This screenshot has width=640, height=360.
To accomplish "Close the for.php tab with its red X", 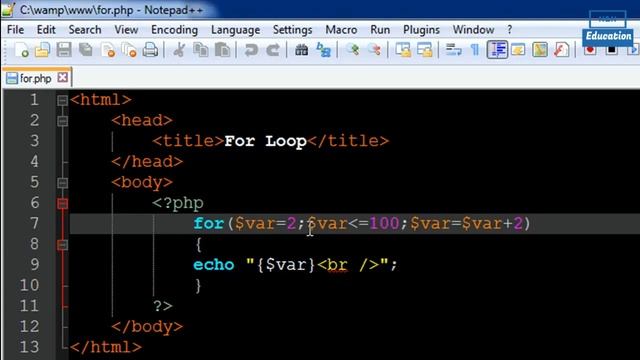I will (62, 77).
